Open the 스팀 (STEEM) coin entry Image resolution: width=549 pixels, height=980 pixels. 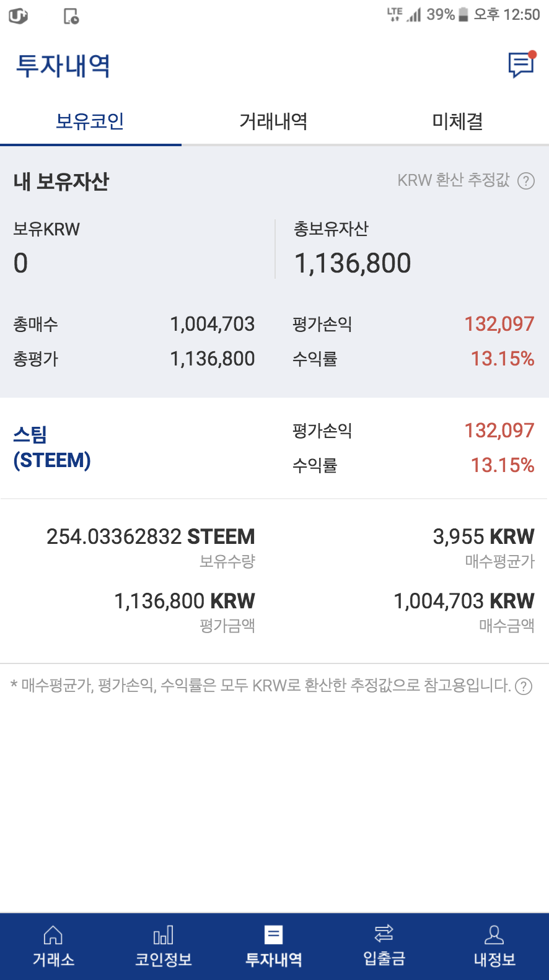tap(52, 447)
